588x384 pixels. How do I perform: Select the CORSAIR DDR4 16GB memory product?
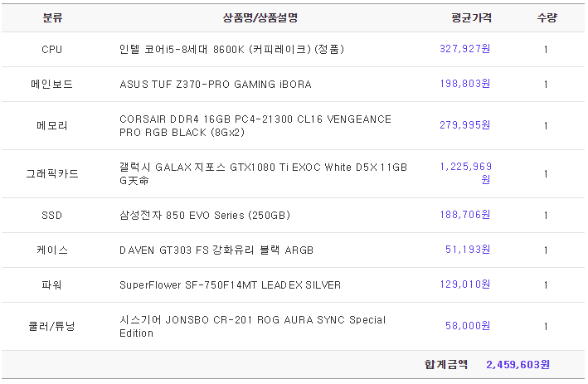(255, 125)
